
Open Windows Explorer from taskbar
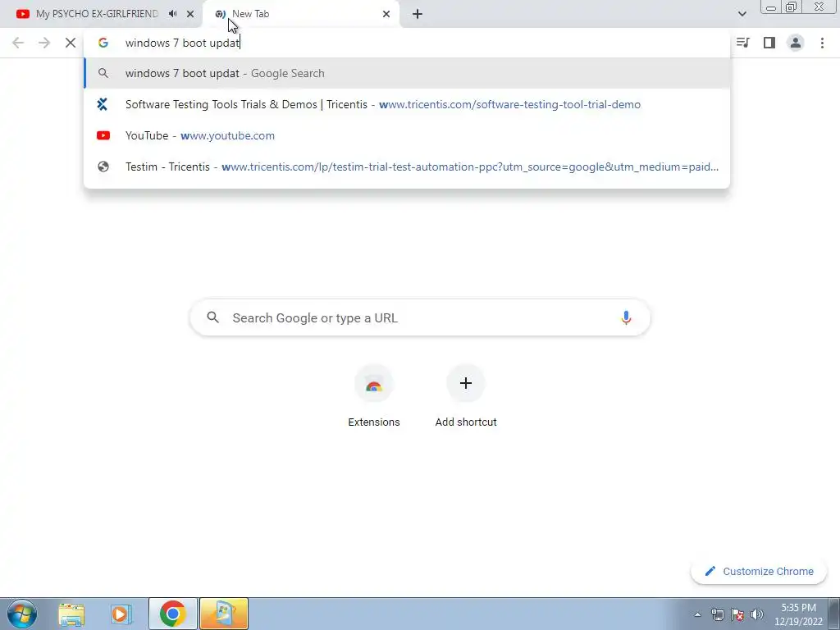71,614
